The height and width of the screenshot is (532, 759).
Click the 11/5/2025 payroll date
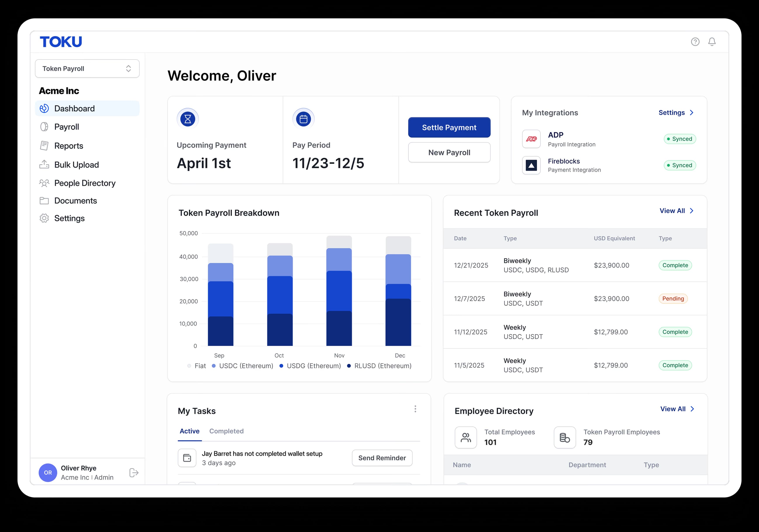click(469, 365)
